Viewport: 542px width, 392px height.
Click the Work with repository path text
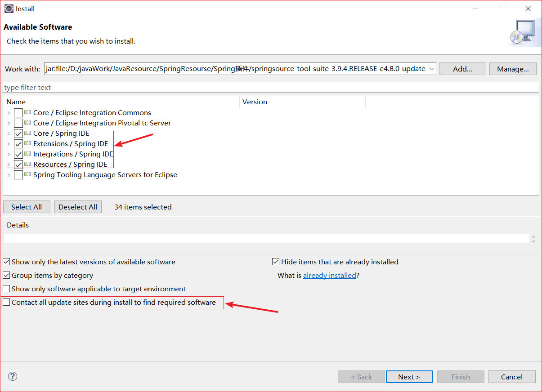(x=236, y=69)
